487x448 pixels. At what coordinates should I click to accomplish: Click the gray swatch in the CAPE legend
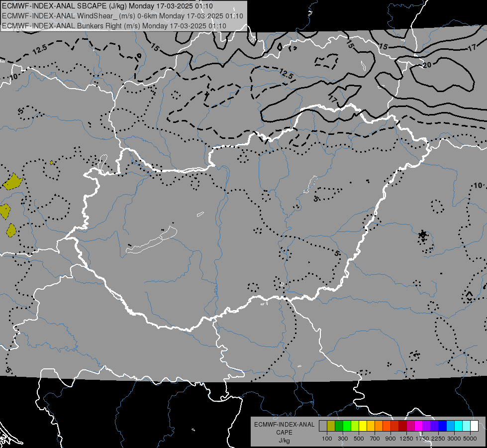click(x=323, y=426)
